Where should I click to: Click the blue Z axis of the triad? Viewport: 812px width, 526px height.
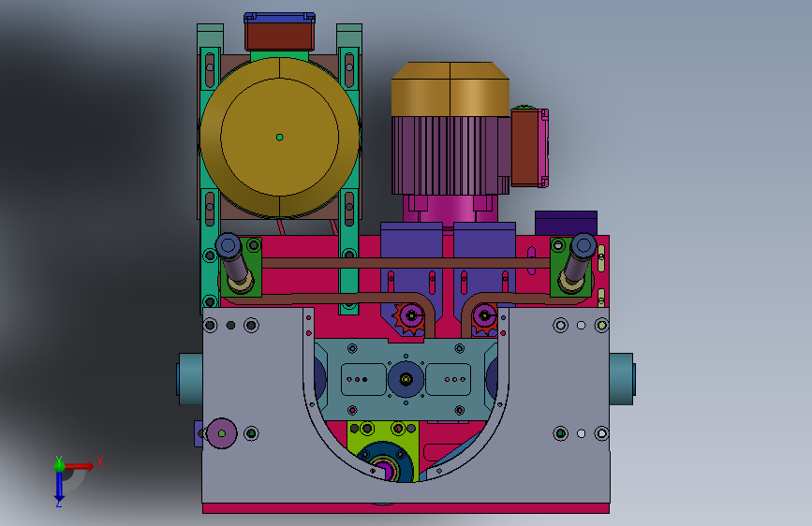click(59, 486)
